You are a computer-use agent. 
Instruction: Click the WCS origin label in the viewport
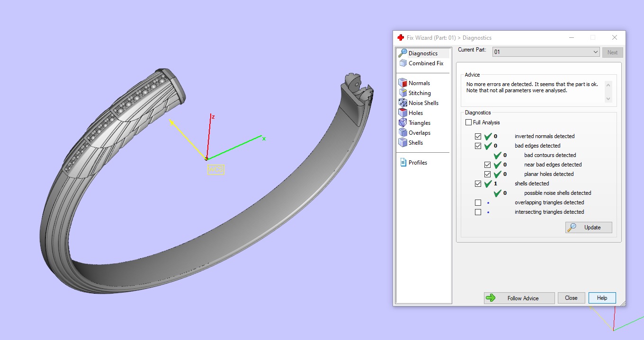[x=215, y=169]
